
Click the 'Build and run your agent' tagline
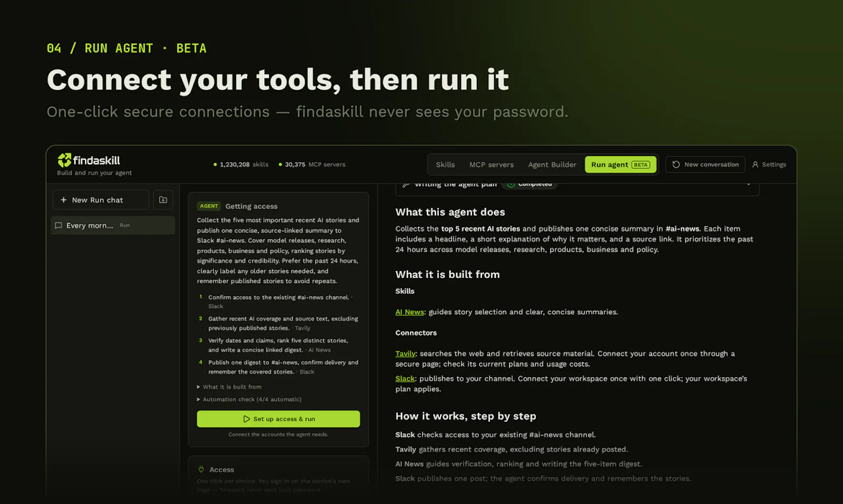point(94,173)
